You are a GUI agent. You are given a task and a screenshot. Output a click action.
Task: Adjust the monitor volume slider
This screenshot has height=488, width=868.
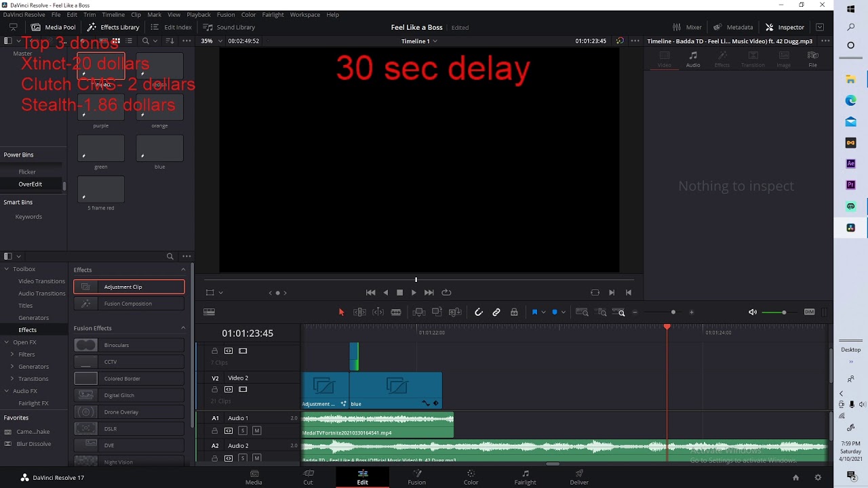(784, 312)
